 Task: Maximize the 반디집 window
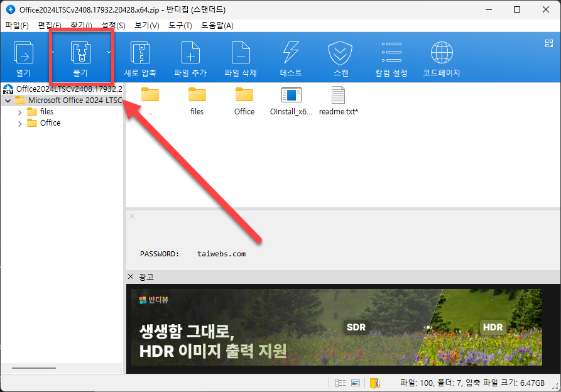(517, 9)
